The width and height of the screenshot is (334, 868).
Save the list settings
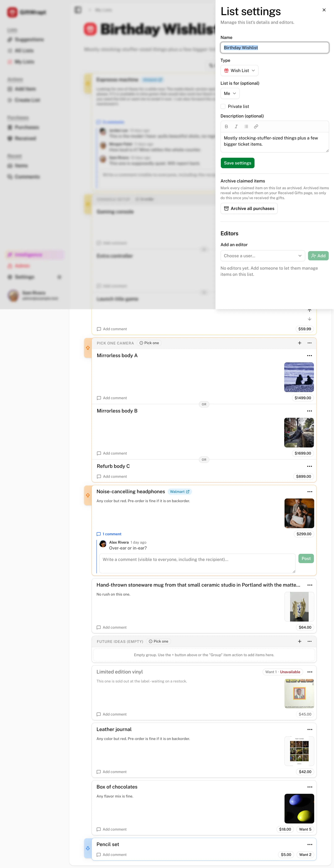pos(238,163)
